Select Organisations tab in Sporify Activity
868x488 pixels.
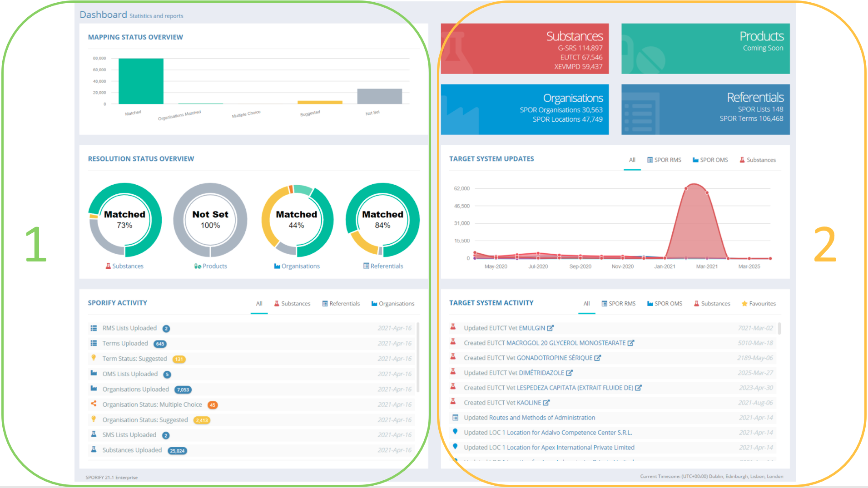coord(392,304)
